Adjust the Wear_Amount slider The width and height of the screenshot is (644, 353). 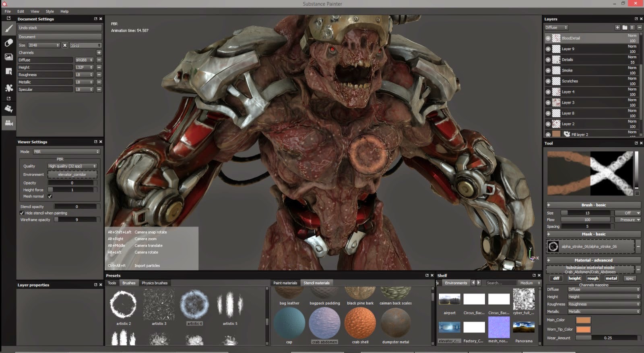pos(608,338)
